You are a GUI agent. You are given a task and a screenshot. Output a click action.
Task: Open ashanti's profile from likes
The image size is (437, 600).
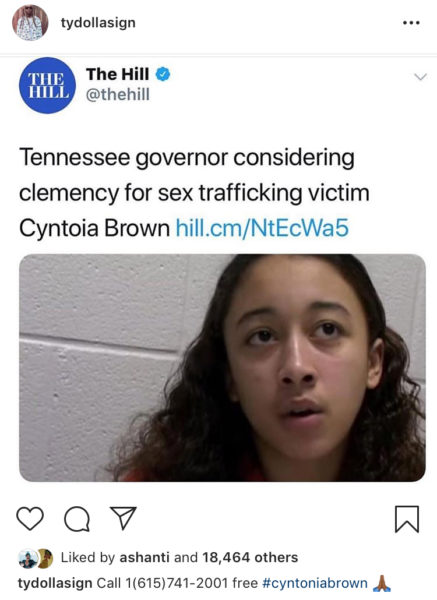tap(144, 557)
